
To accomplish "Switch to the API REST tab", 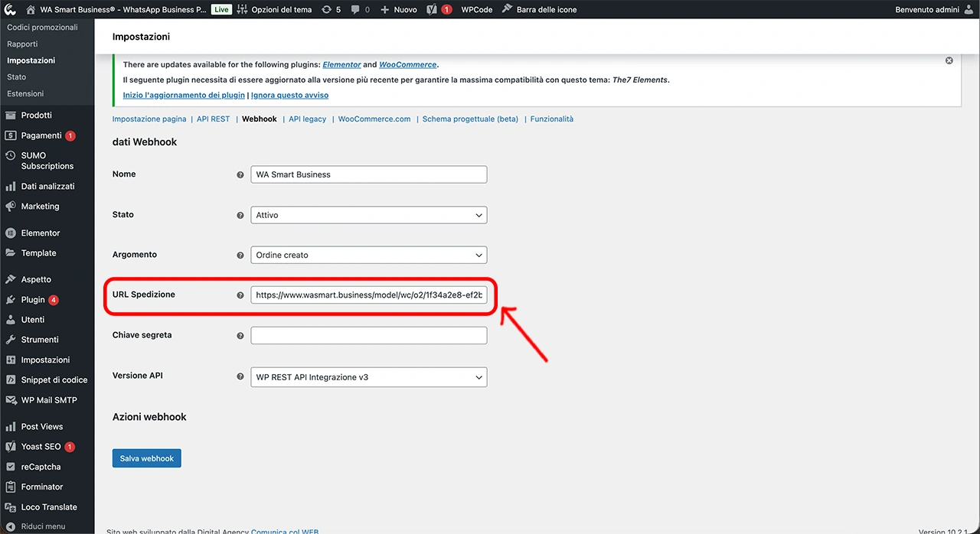I will (x=213, y=119).
